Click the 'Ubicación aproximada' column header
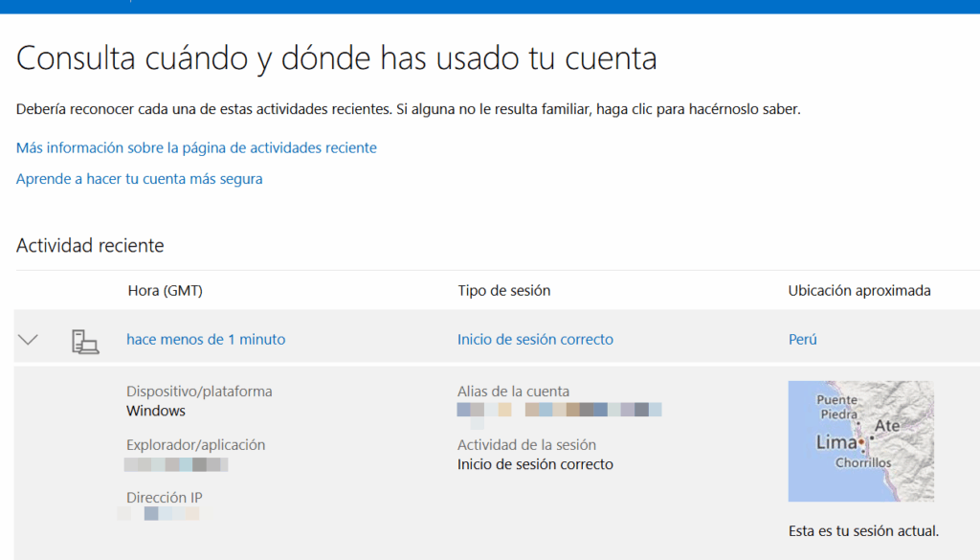The height and width of the screenshot is (560, 980). click(x=858, y=291)
